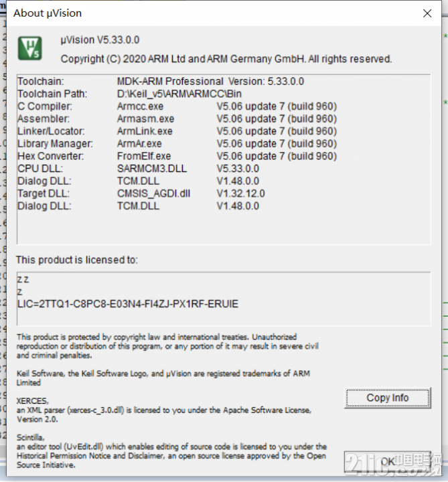Click the green µVision 5 logo icon

click(30, 48)
